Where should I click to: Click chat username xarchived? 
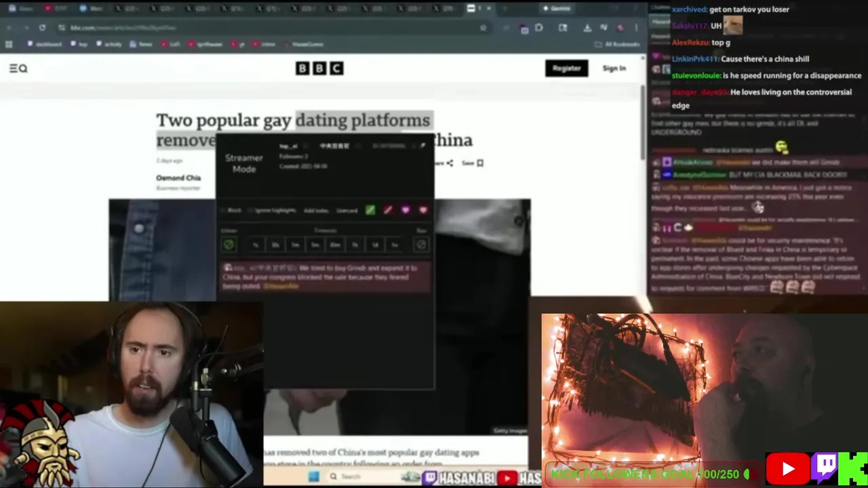pos(690,9)
